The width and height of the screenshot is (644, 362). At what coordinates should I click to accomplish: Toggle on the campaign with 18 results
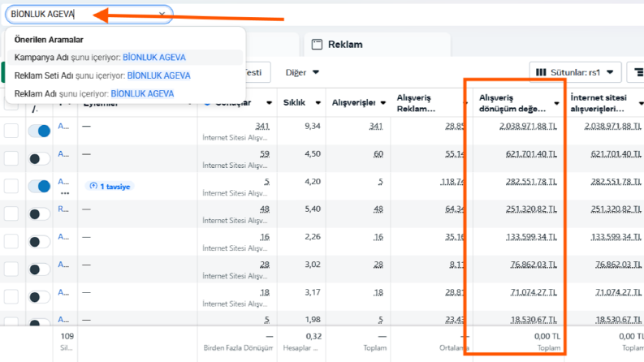tap(39, 297)
